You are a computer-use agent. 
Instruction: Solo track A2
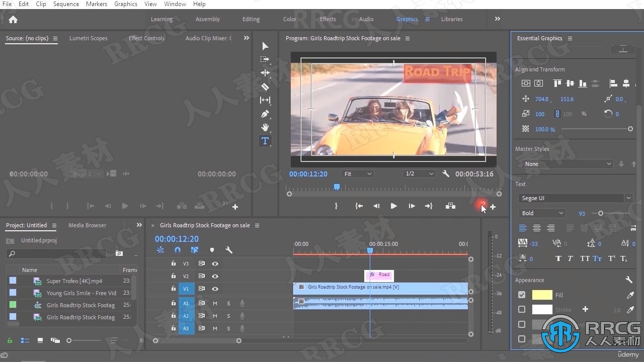(228, 316)
